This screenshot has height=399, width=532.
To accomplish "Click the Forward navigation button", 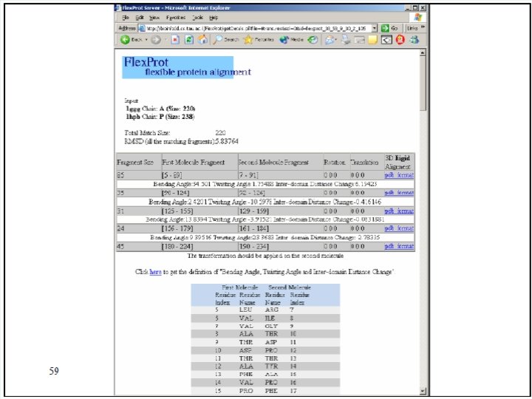I will (x=156, y=40).
